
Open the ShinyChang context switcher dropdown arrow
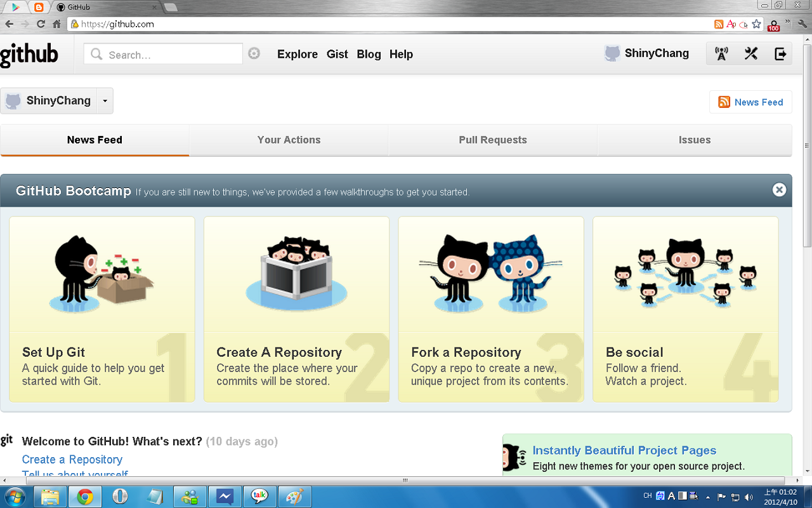(x=105, y=100)
